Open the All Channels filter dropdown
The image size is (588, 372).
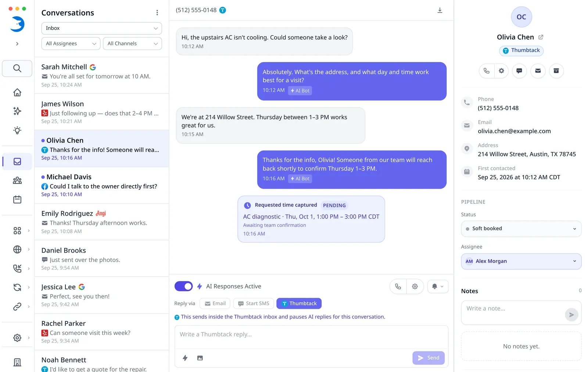point(132,44)
